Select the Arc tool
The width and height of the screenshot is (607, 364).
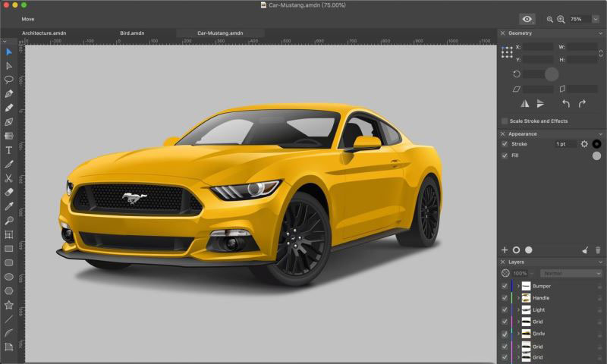tap(9, 333)
